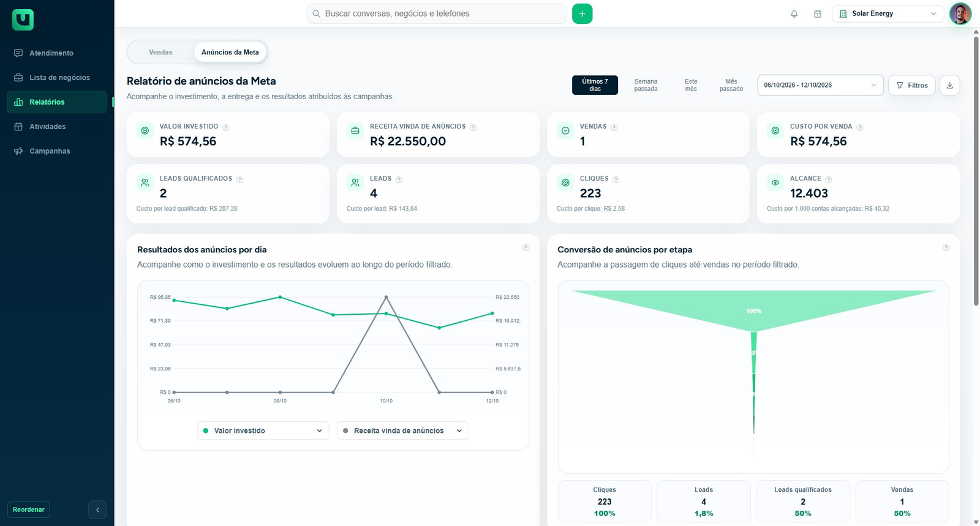Click the 10/10 revenue peak data point
The image size is (980, 526).
click(386, 297)
